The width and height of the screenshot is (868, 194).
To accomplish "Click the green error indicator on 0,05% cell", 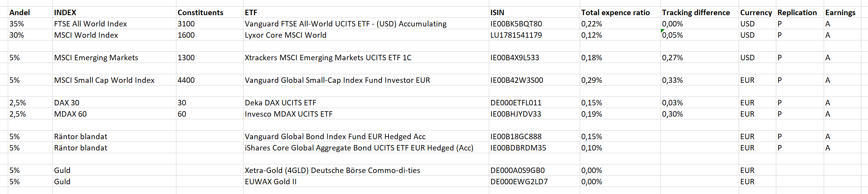I will 662,31.
